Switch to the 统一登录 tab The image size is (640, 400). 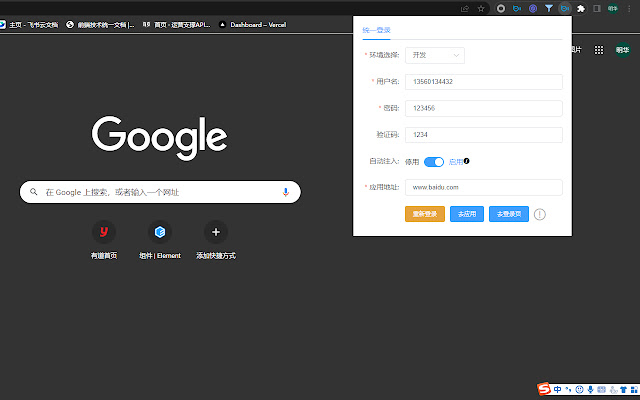[376, 30]
